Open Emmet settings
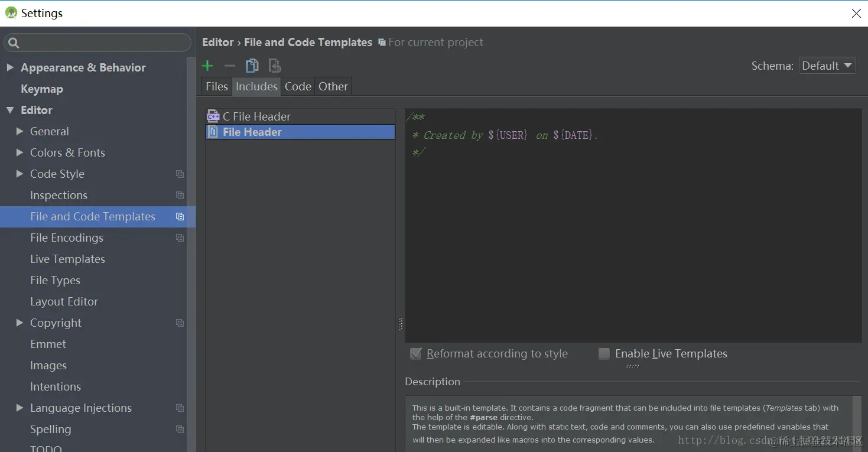868x452 pixels. click(x=48, y=344)
